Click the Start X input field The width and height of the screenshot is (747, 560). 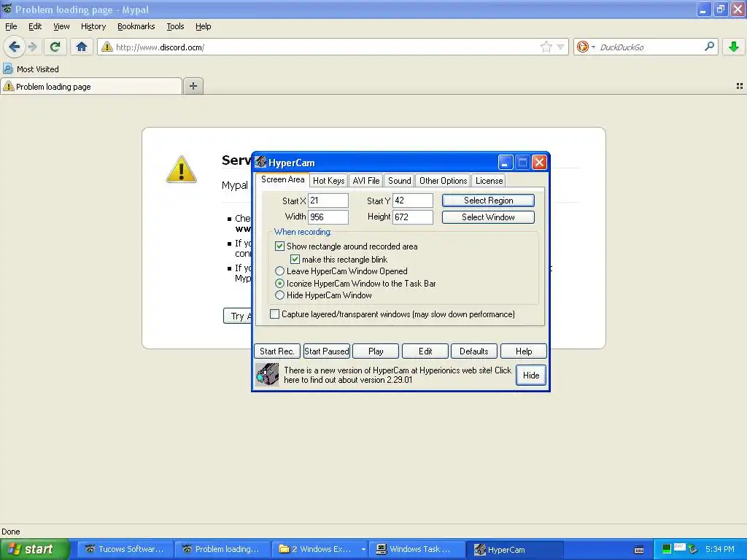[328, 201]
